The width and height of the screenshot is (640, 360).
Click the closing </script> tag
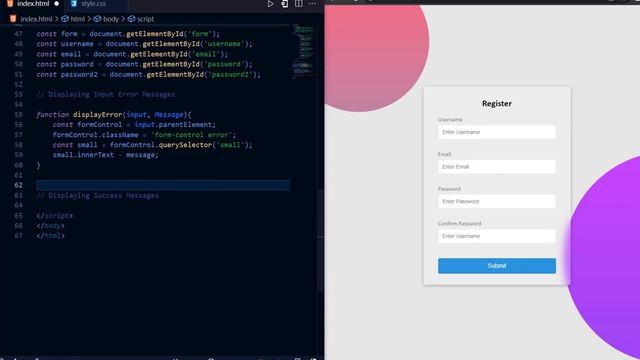(55, 216)
